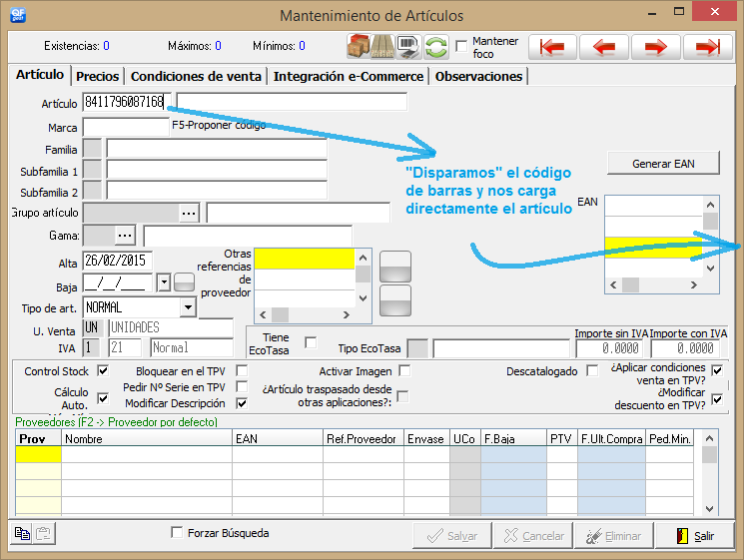The image size is (744, 560).
Task: Go to last record red arrow
Action: click(707, 47)
